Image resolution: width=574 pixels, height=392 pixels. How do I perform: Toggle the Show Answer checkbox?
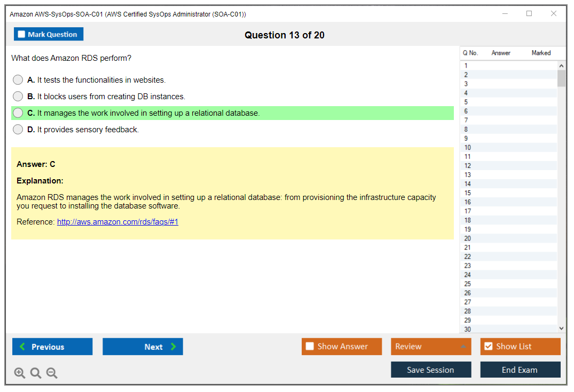[310, 347]
